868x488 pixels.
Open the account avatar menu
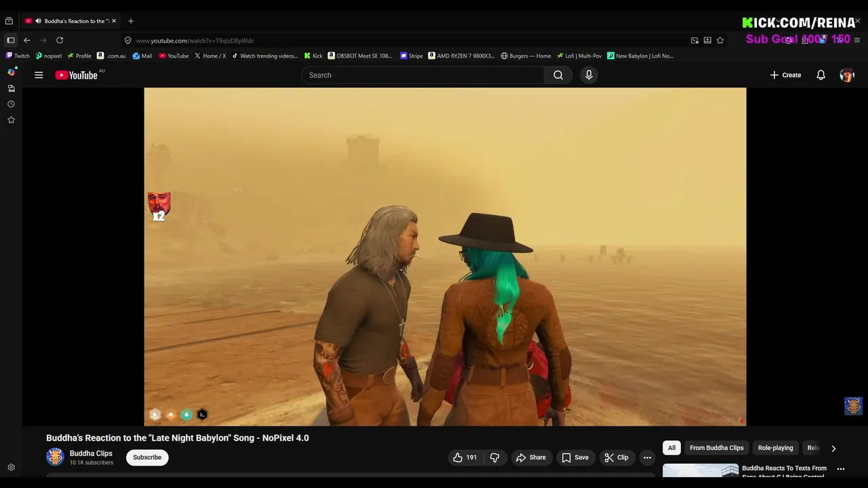tap(847, 75)
